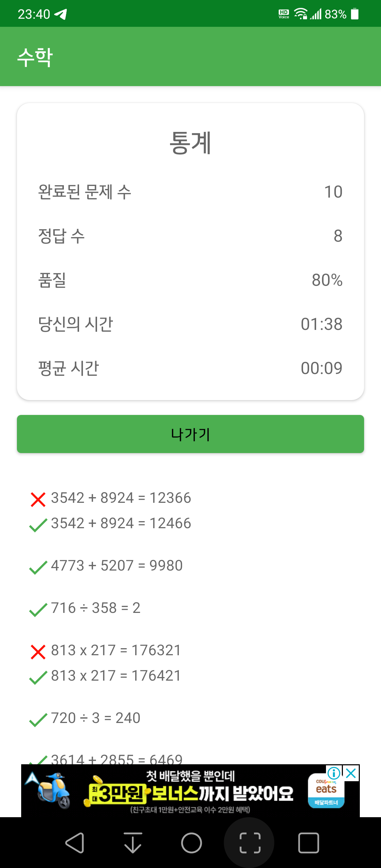
Task: Tap the 나가기 exit button
Action: point(190,434)
